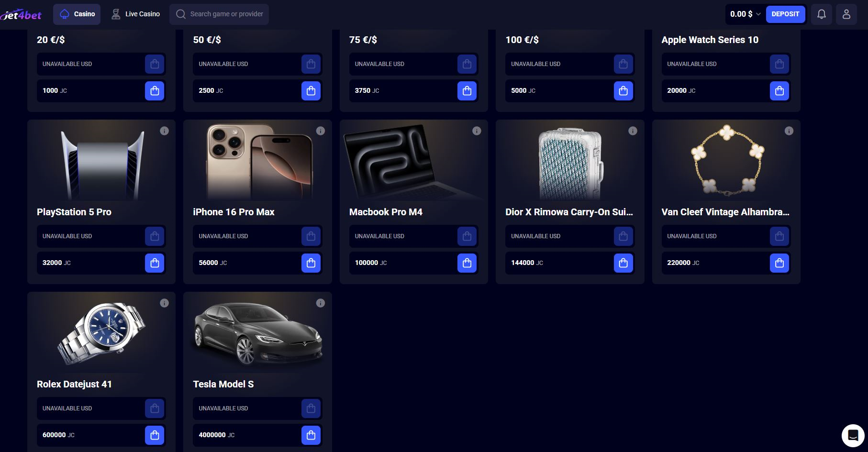Show info for Rolex Datejust 41
Screen dimensions: 868x452
click(x=164, y=303)
